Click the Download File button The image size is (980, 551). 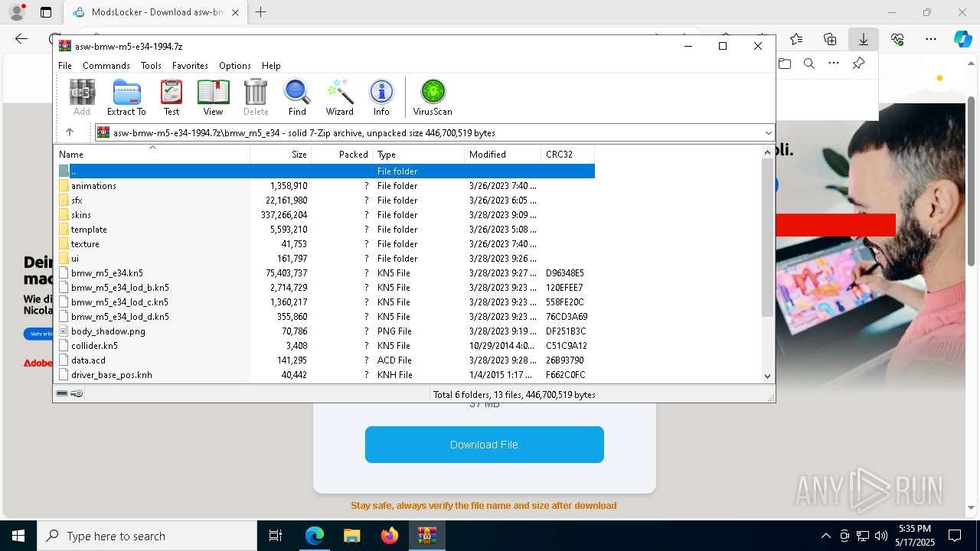pos(484,445)
